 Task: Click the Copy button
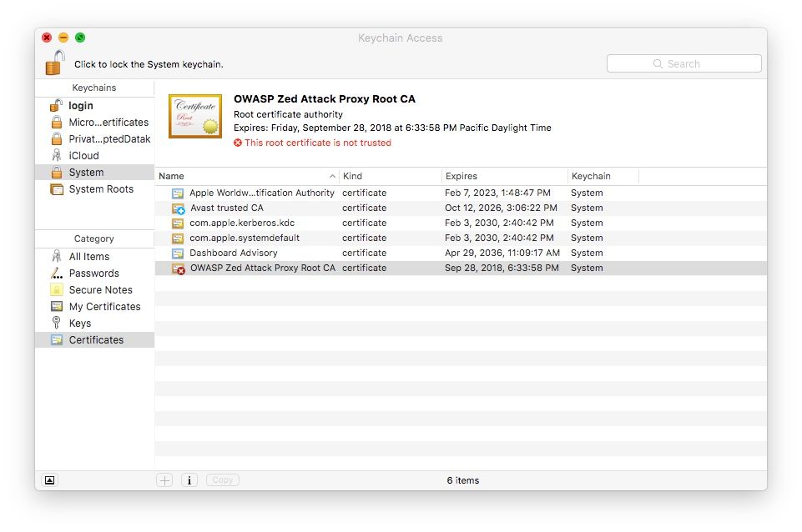pyautogui.click(x=223, y=480)
